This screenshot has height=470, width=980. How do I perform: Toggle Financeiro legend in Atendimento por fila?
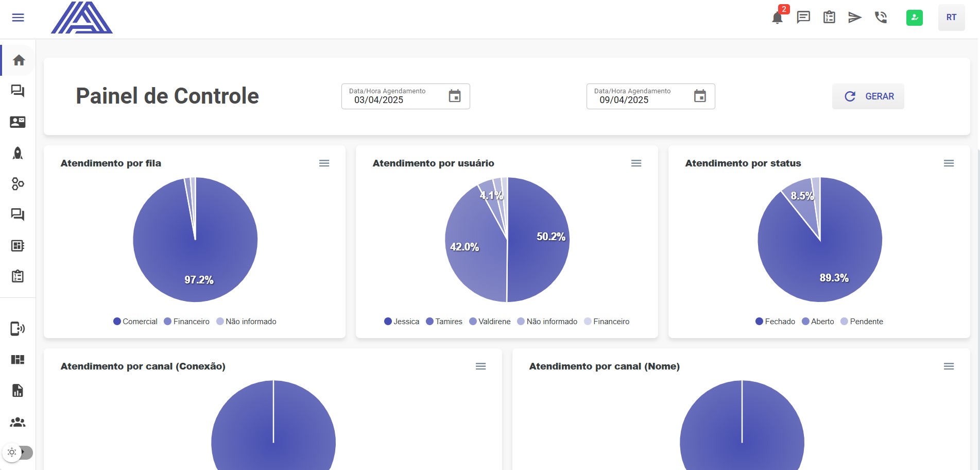pos(186,322)
